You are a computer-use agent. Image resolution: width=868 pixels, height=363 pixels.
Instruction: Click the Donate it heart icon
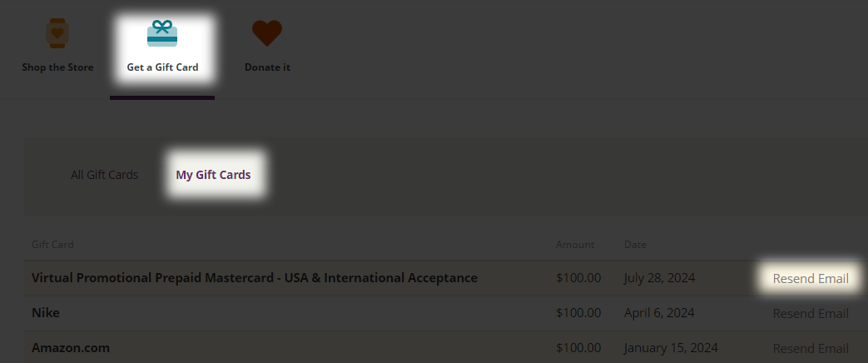coord(267,33)
